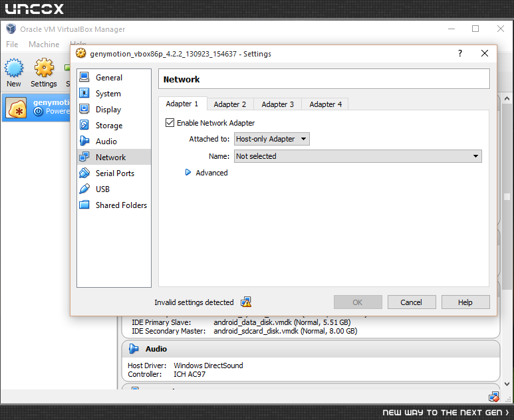This screenshot has width=514, height=420.
Task: Click the New machine toolbar icon
Action: pos(14,68)
